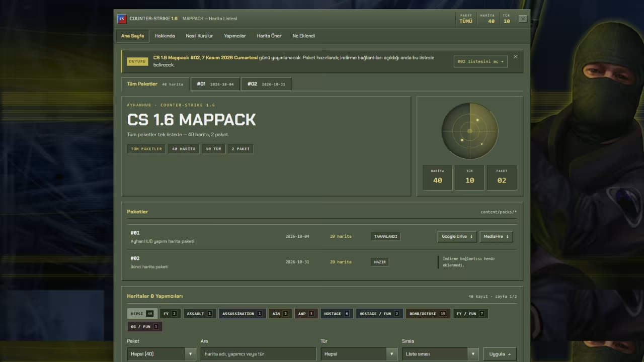View the Ne Eklendi page

(304, 36)
